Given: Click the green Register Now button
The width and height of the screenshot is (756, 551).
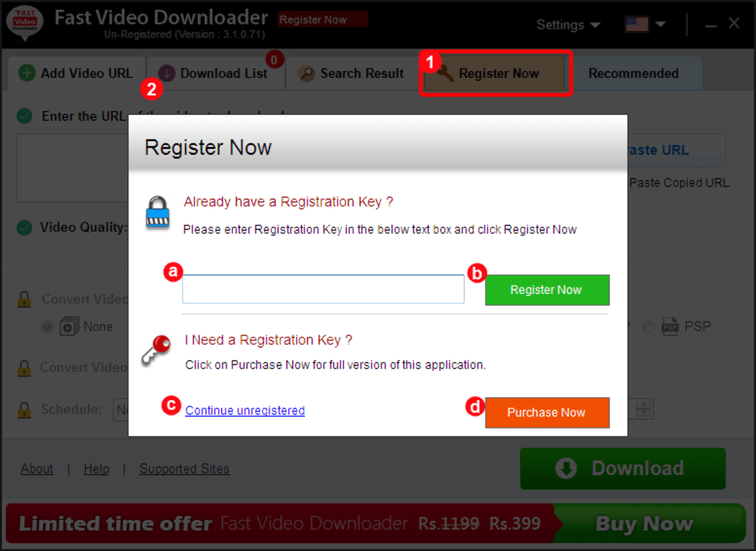Looking at the screenshot, I should (x=546, y=290).
